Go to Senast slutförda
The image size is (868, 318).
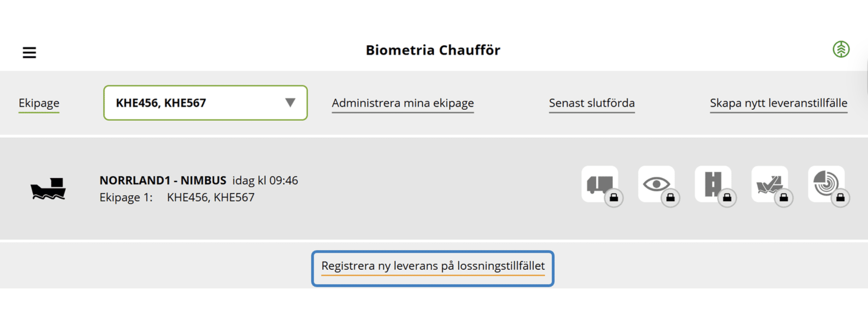pos(592,103)
